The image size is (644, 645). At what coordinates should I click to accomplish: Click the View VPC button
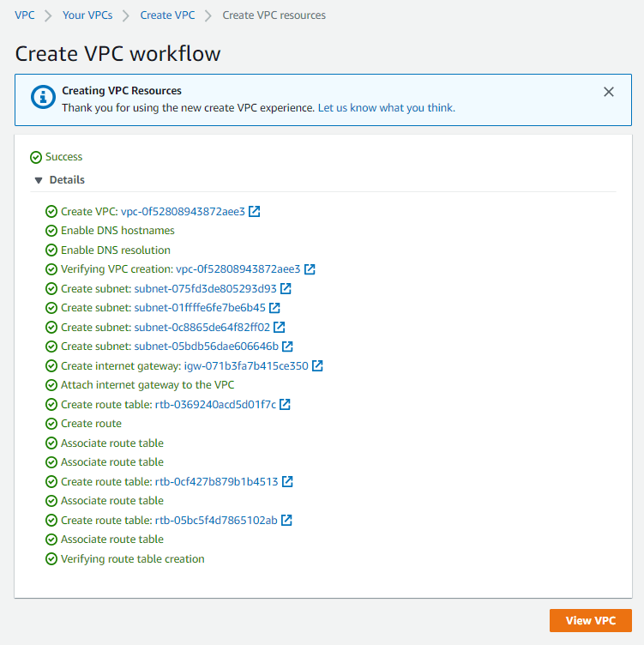coord(591,620)
